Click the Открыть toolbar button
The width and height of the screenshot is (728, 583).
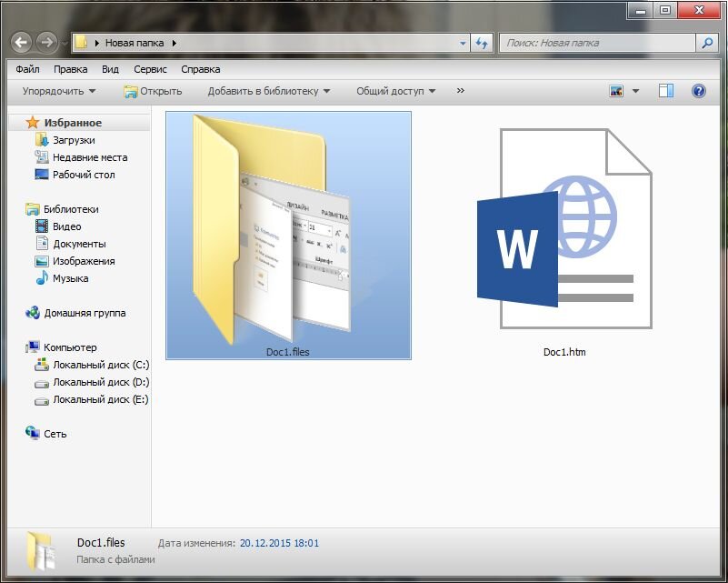[x=154, y=91]
